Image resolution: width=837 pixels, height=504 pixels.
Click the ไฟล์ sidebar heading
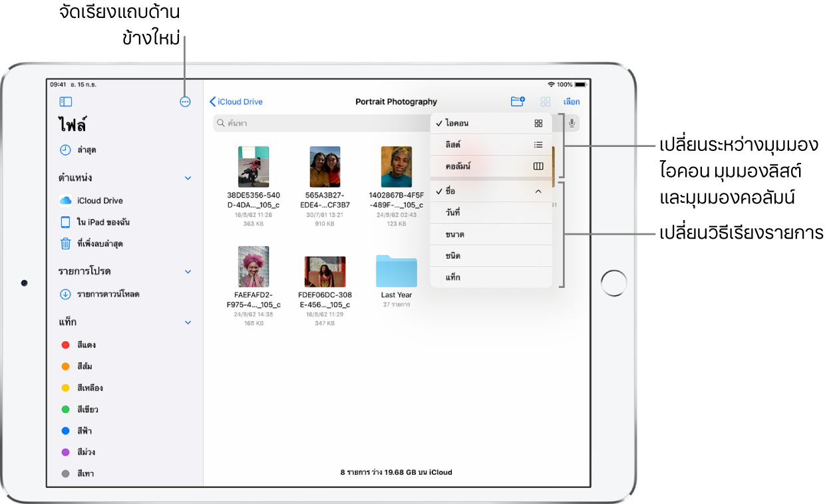point(74,125)
